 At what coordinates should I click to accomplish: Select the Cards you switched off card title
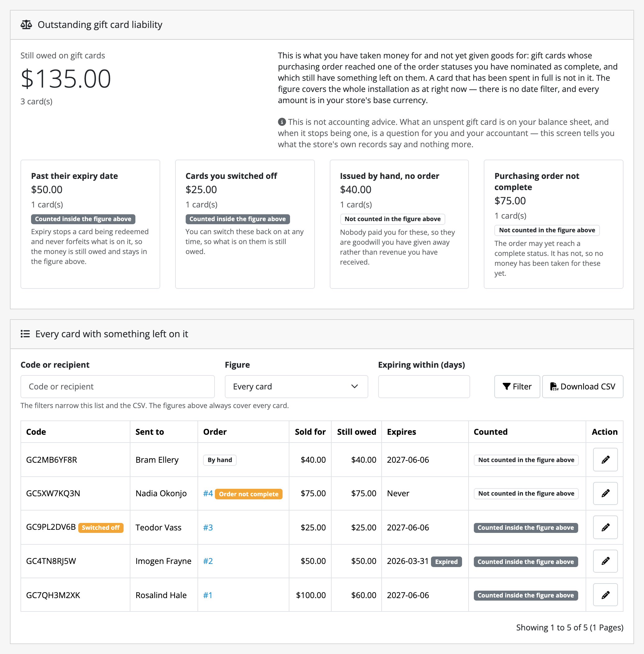(231, 176)
